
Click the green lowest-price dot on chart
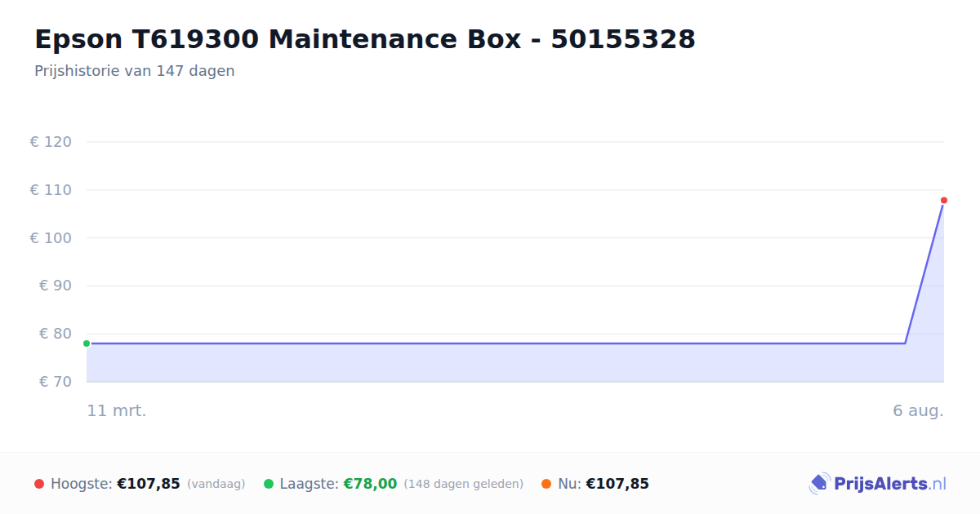tap(87, 343)
